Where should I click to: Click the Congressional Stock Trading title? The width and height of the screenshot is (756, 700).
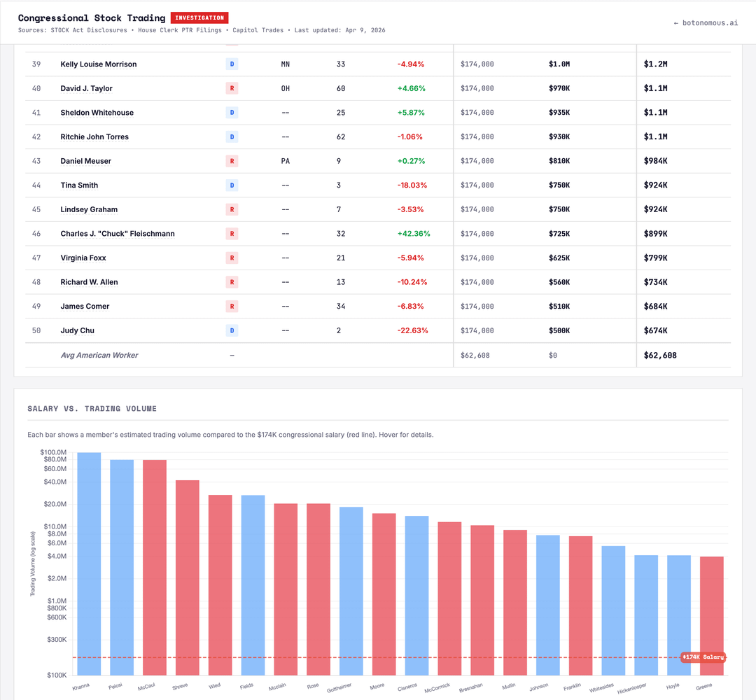pos(92,18)
